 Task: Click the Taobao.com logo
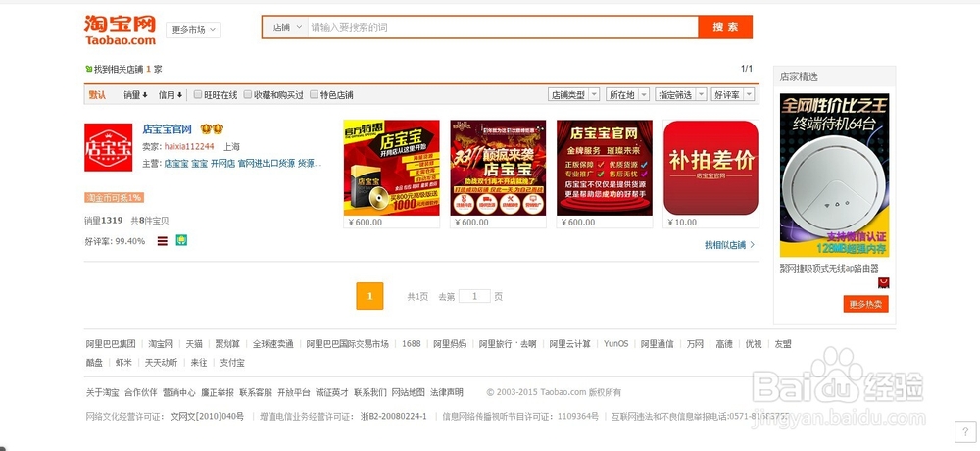pos(120,30)
